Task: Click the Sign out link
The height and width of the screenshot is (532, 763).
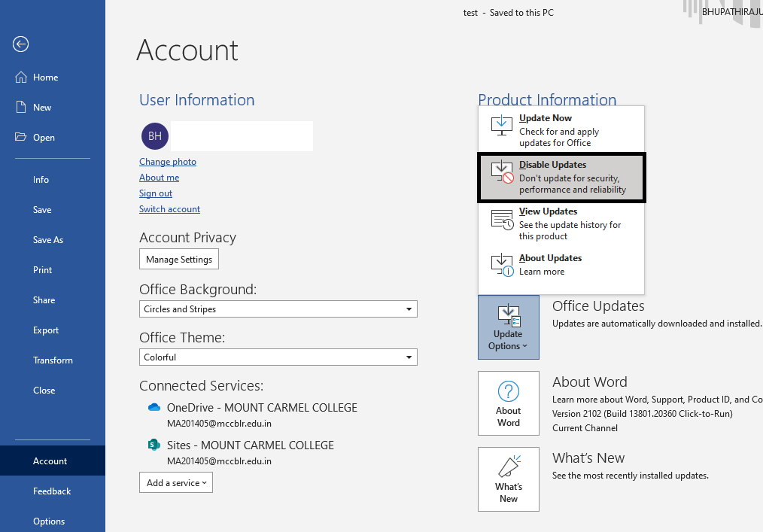Action: click(156, 193)
